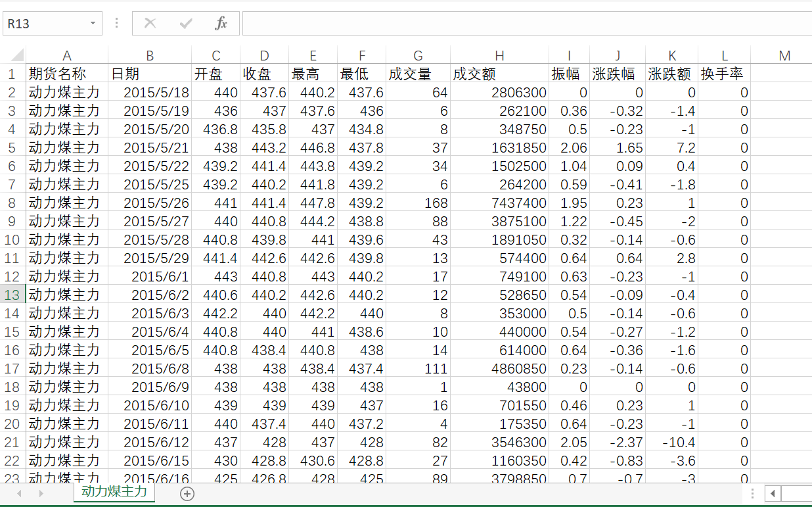The width and height of the screenshot is (812, 507).
Task: Click 最高 cell 447.8
Action: pos(313,203)
